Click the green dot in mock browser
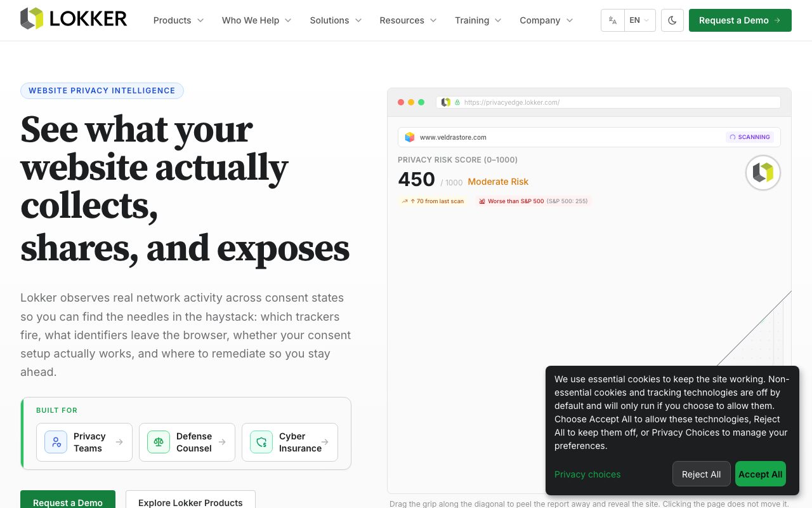812x508 pixels. (421, 102)
